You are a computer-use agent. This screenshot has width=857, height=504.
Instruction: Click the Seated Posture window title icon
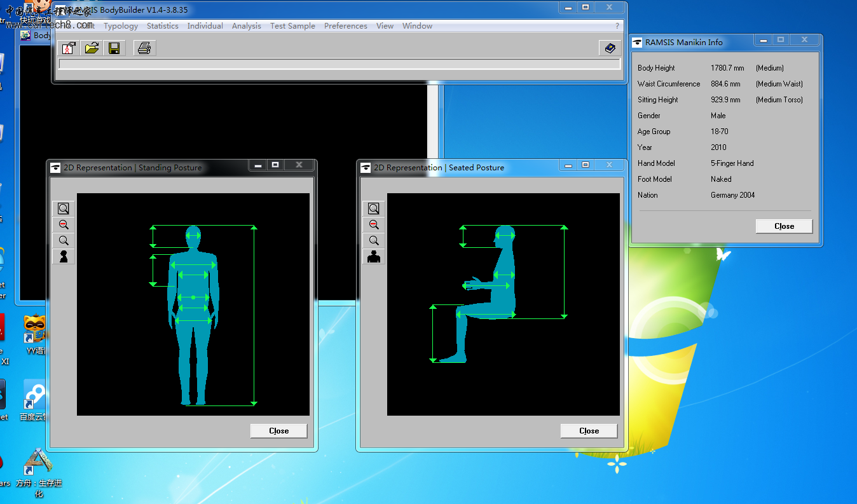(366, 168)
